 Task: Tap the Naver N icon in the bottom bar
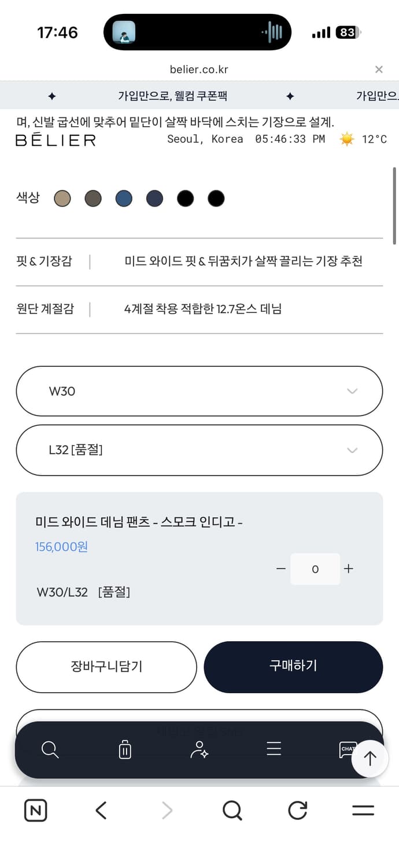pos(35,810)
